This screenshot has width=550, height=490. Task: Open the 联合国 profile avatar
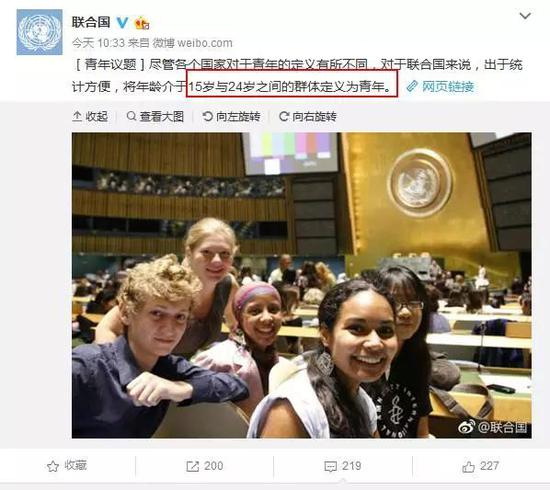[x=39, y=32]
